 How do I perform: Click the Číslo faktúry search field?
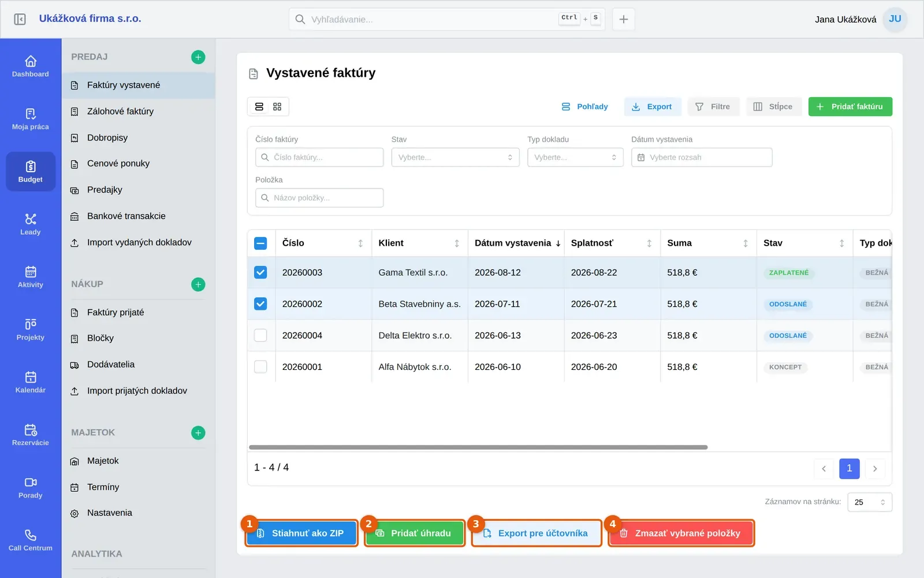319,157
